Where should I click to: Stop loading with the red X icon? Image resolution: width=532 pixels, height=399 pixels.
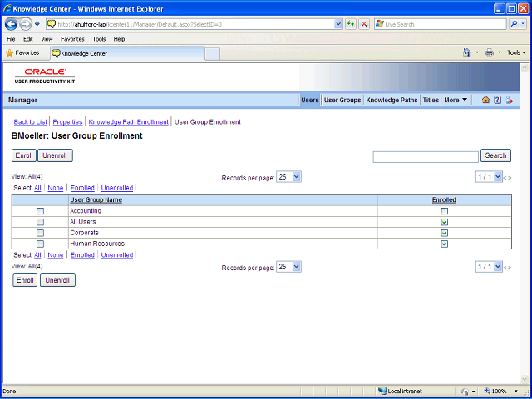pos(364,24)
